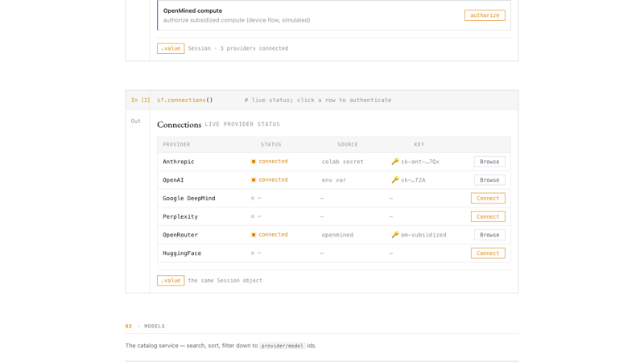Select the Google DeepMind provider name
The height and width of the screenshot is (362, 644).
click(x=189, y=198)
